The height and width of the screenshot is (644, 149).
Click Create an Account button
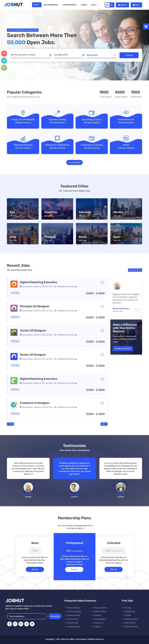123,348
